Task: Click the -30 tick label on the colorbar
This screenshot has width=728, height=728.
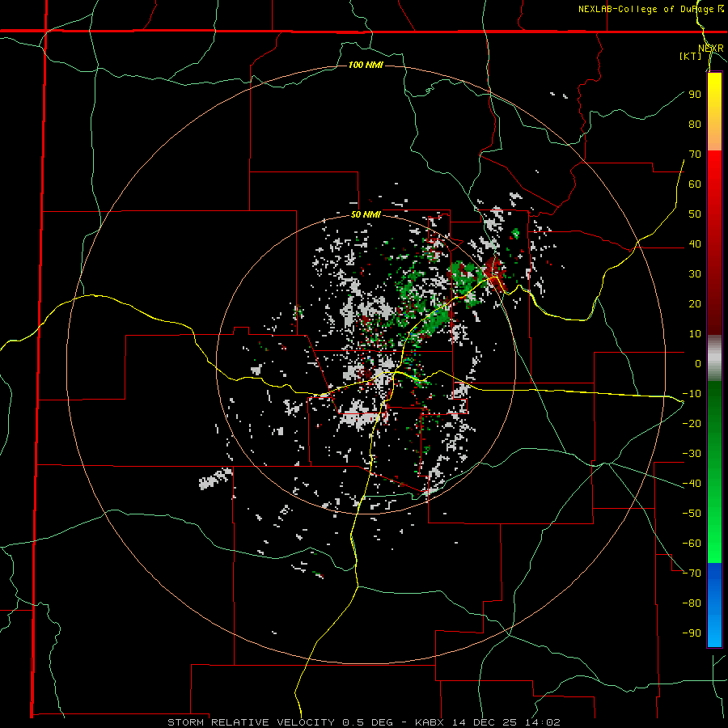Action: click(692, 454)
